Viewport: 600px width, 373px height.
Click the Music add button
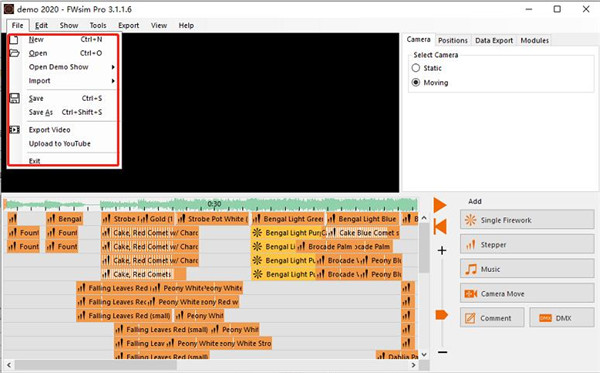(x=527, y=269)
